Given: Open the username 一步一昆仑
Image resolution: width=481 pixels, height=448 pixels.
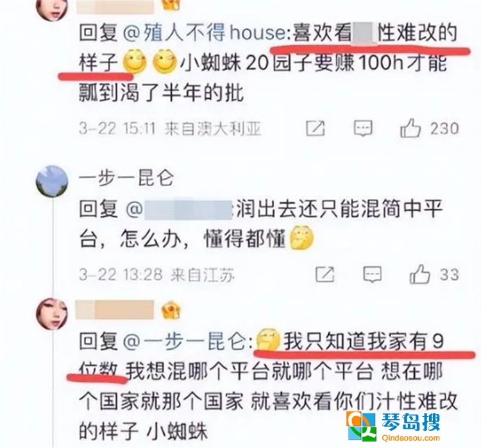Looking at the screenshot, I should [126, 178].
